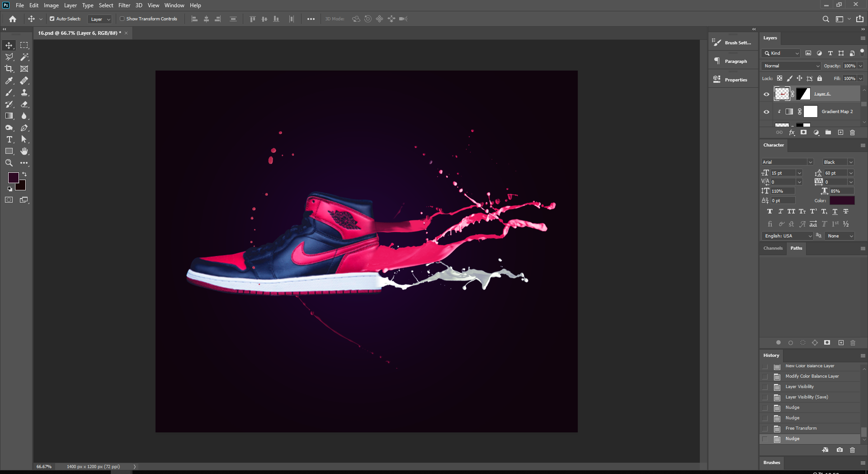Viewport: 868px width, 474px height.
Task: Open blend mode Normal dropdown
Action: coord(791,66)
